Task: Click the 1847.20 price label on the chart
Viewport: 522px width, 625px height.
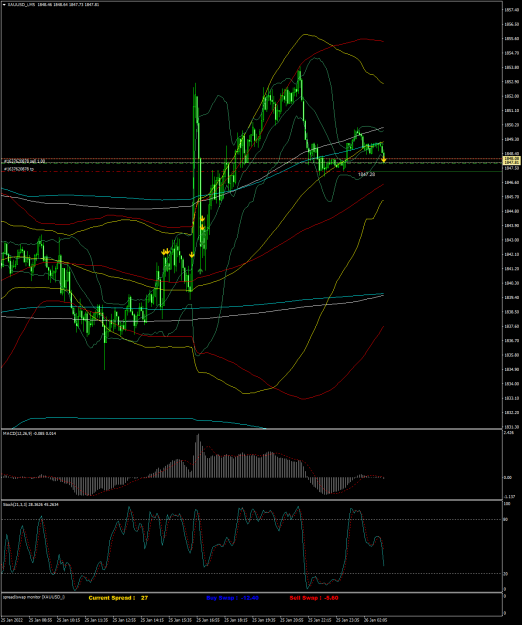Action: point(367,175)
